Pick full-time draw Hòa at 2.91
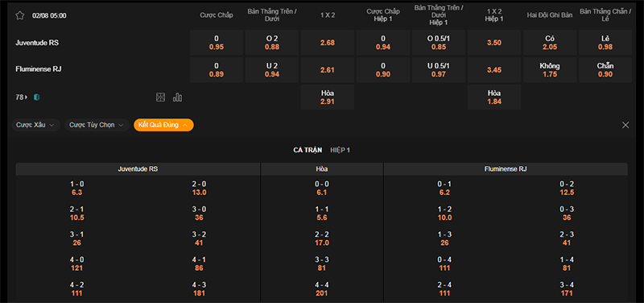 click(328, 97)
